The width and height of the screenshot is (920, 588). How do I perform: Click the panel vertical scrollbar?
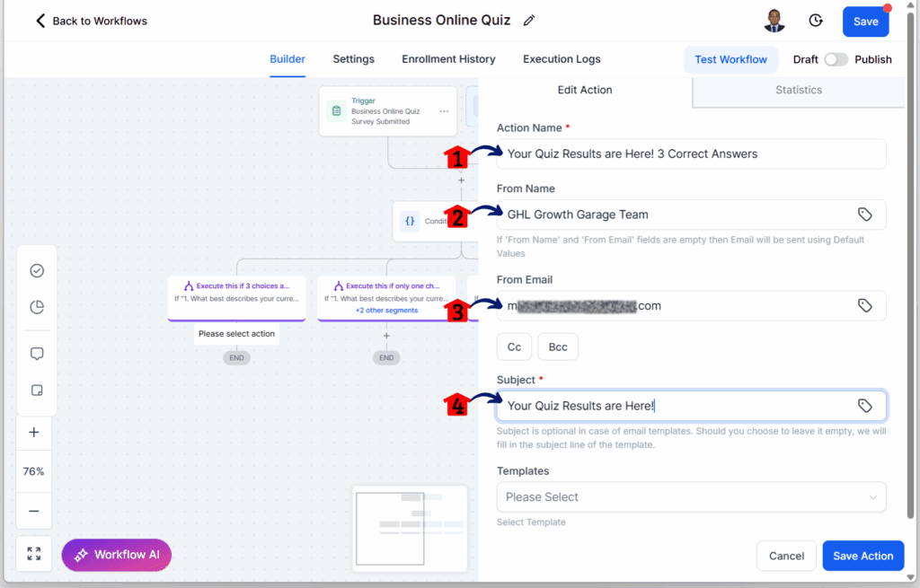pos(911,264)
